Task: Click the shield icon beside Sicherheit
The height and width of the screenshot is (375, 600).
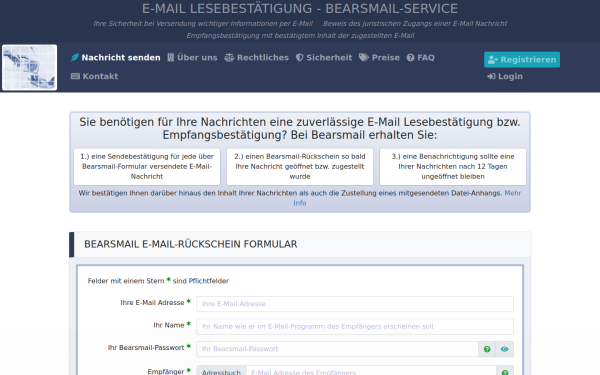Action: pyautogui.click(x=300, y=57)
